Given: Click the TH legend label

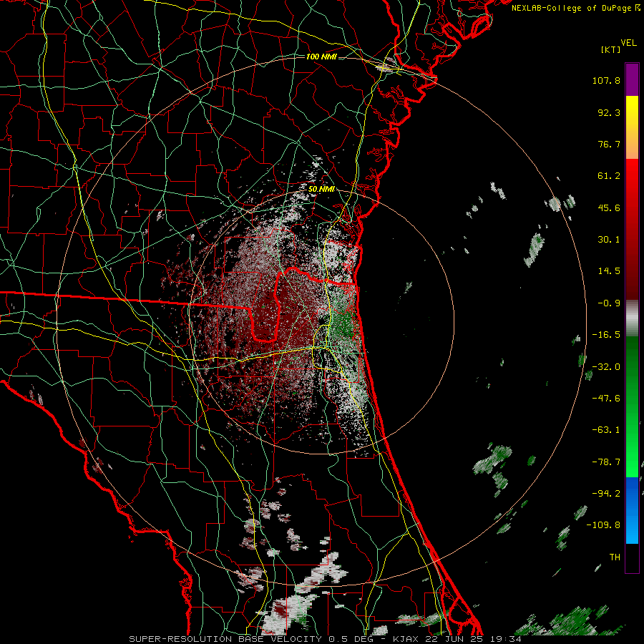Looking at the screenshot, I should [615, 557].
